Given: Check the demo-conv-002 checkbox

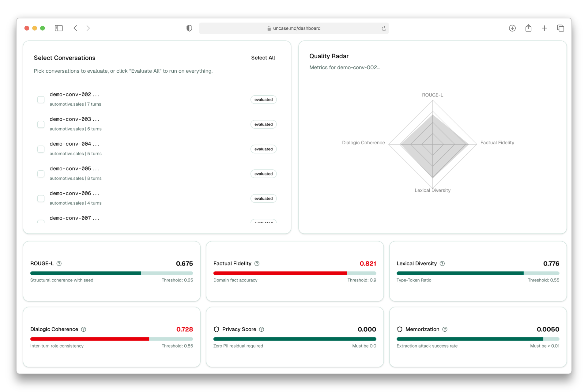Looking at the screenshot, I should pos(41,100).
